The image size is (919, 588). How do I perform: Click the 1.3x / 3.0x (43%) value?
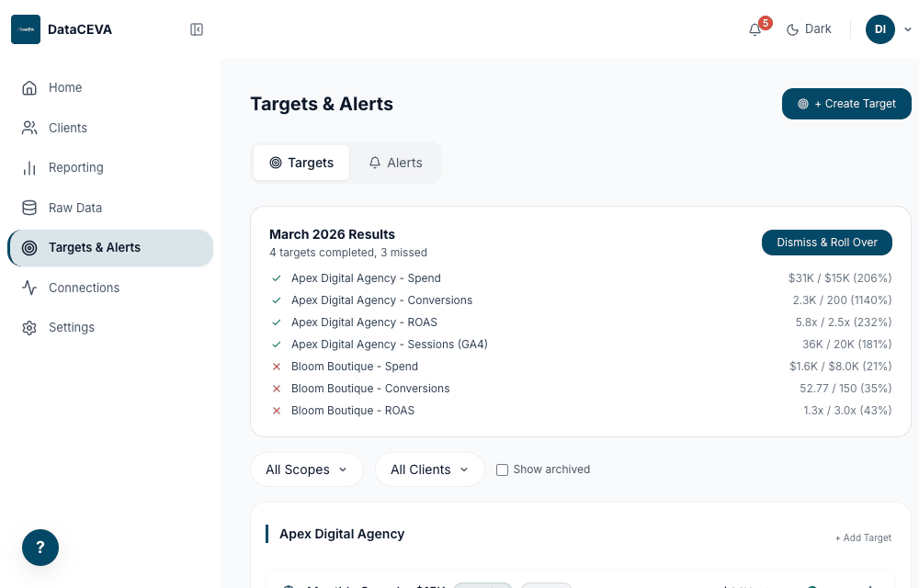(x=847, y=411)
